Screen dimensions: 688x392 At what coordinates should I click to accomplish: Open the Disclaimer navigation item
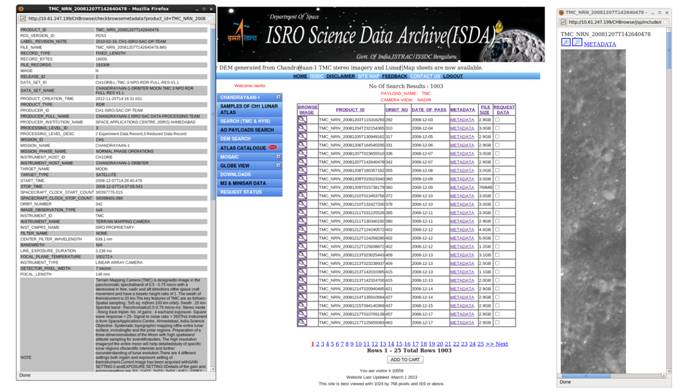[340, 76]
